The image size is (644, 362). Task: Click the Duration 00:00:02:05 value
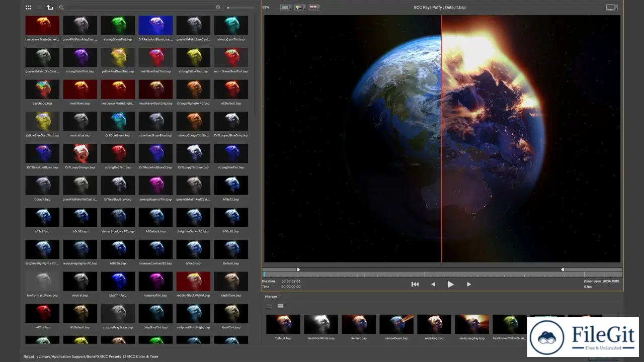[291, 281]
